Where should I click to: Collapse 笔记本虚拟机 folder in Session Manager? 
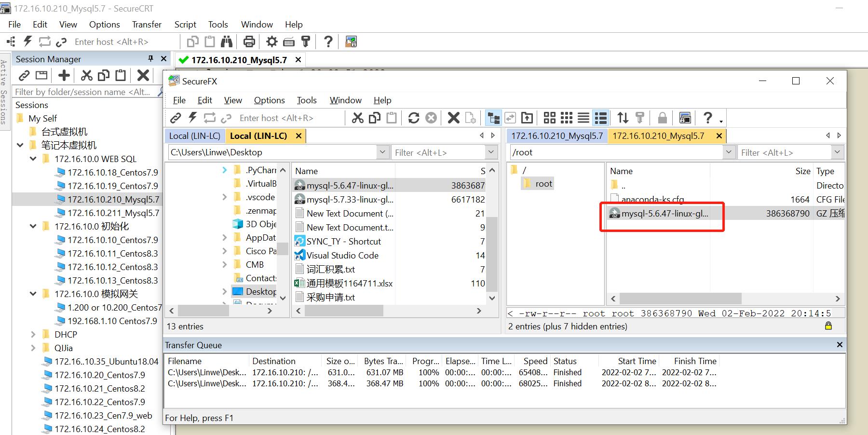coord(20,145)
